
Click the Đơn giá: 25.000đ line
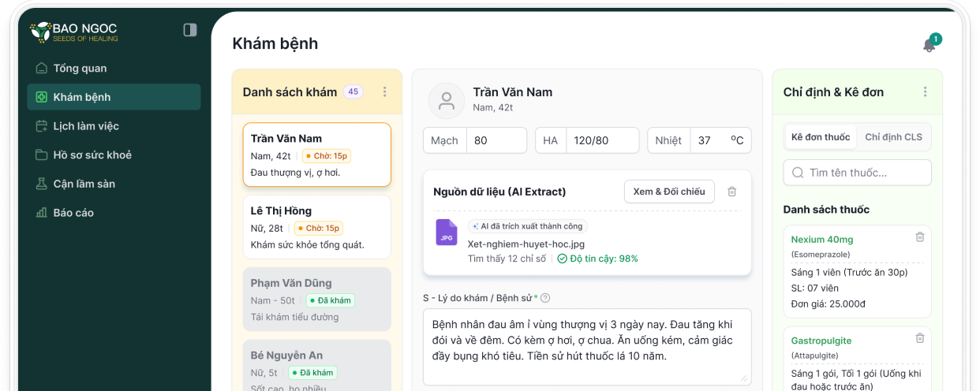point(829,304)
